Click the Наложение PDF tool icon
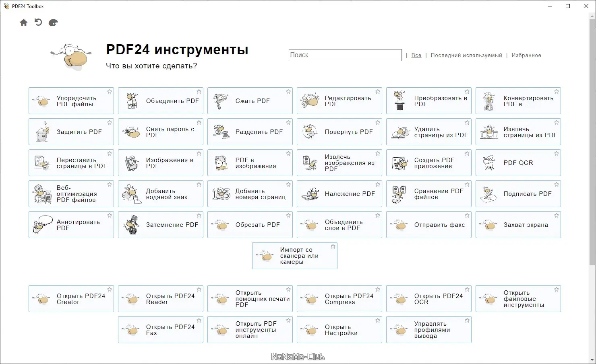This screenshot has width=596, height=364. [x=310, y=194]
